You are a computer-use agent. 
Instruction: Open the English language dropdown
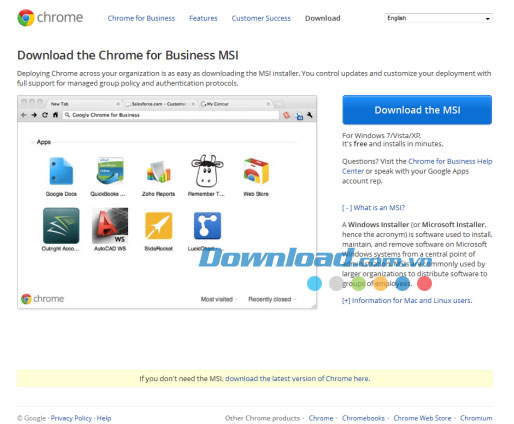pos(439,18)
